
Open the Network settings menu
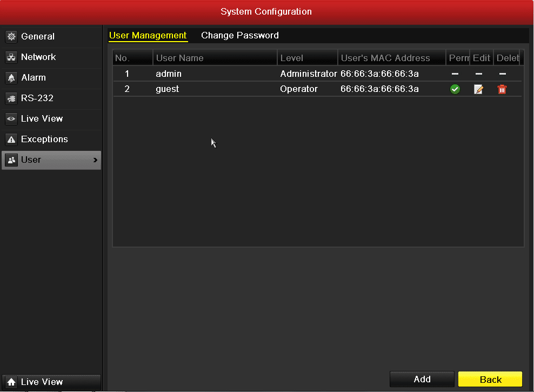click(51, 57)
